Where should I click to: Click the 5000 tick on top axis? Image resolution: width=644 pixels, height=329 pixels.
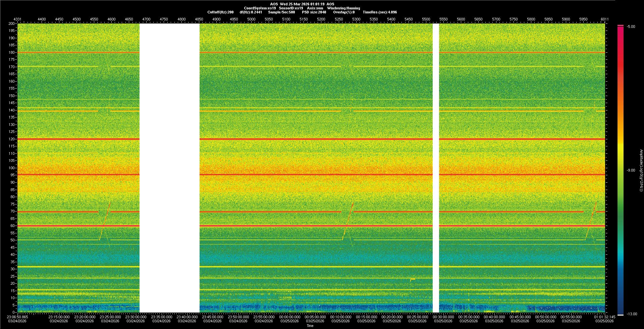[251, 19]
